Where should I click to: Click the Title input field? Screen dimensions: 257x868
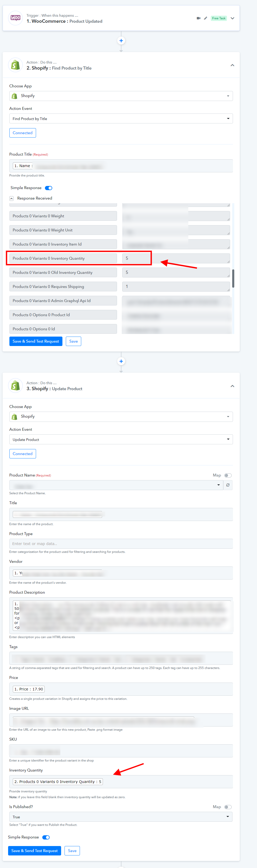[x=121, y=514]
